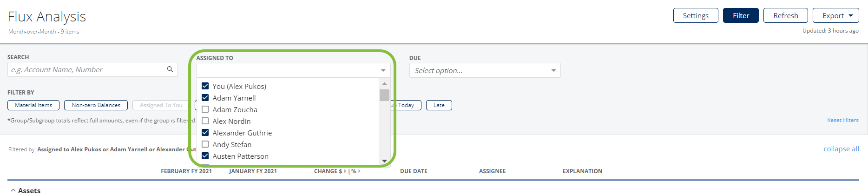Click the scrollbar down arrow in assignee list
The height and width of the screenshot is (196, 868).
[384, 161]
